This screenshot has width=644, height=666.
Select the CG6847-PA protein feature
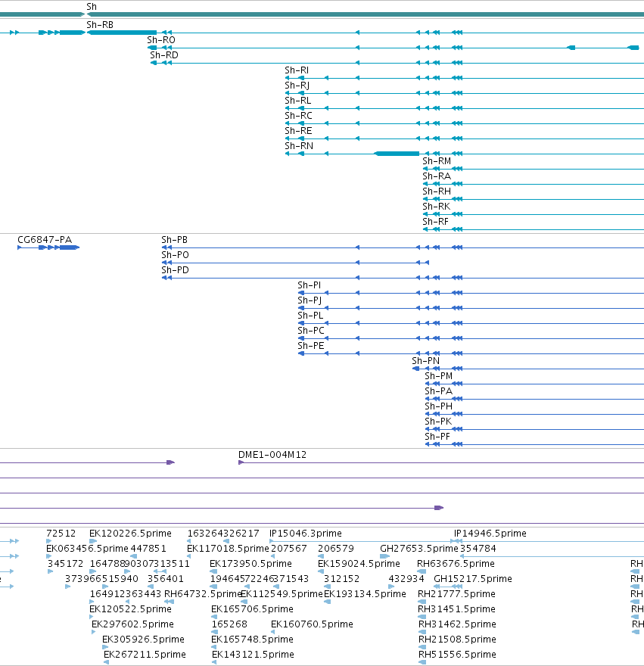tap(48, 247)
